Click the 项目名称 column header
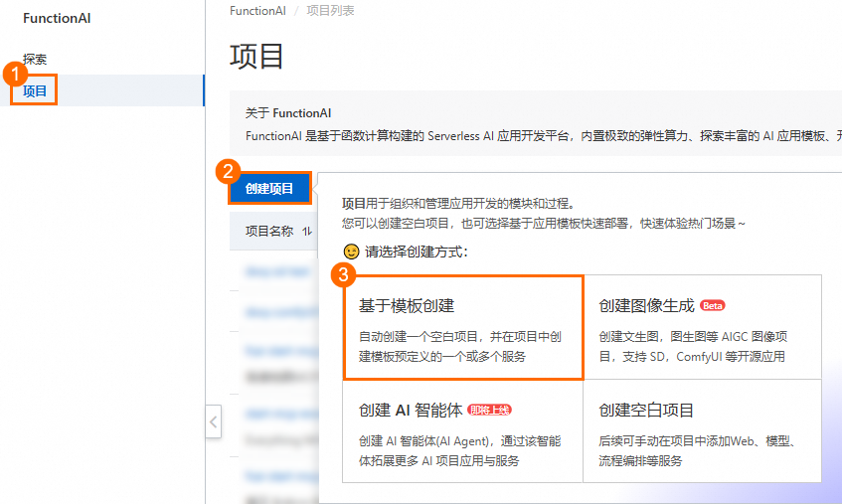The image size is (842, 504). pyautogui.click(x=269, y=232)
